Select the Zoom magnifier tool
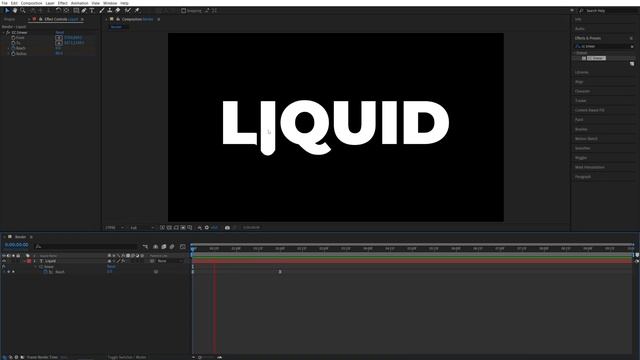This screenshot has height=360, width=640. (23, 11)
